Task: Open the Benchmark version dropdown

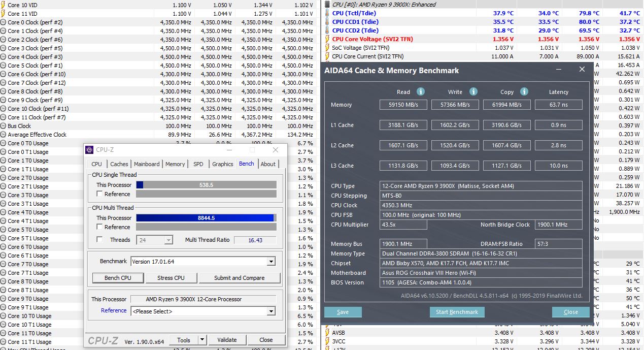Action: 271,262
